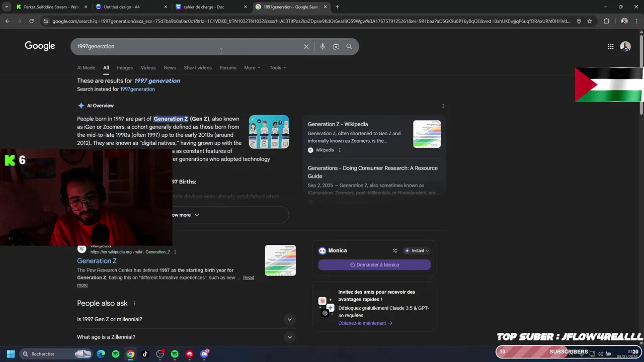Open Chrome extensions puzzle icon
This screenshot has width=644, height=362.
[606, 21]
